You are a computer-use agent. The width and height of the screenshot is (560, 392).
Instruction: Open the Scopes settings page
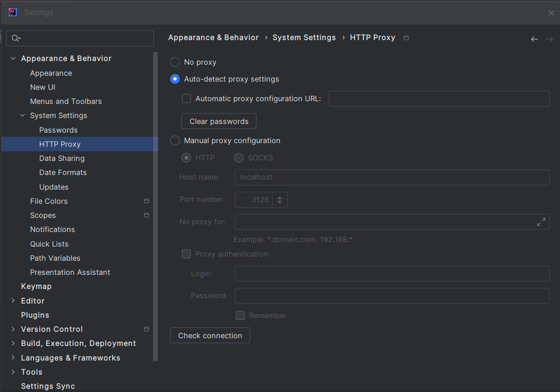(43, 215)
